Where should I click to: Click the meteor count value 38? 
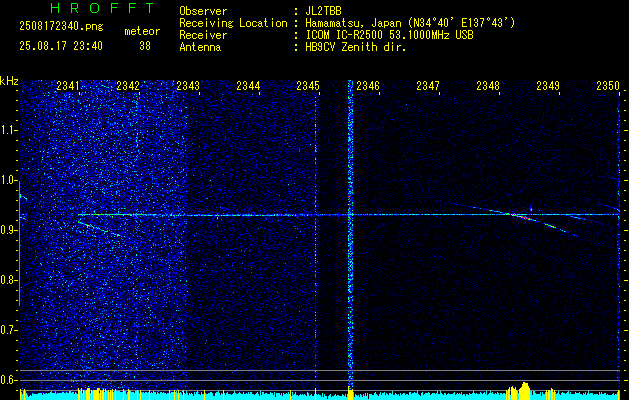coord(145,46)
